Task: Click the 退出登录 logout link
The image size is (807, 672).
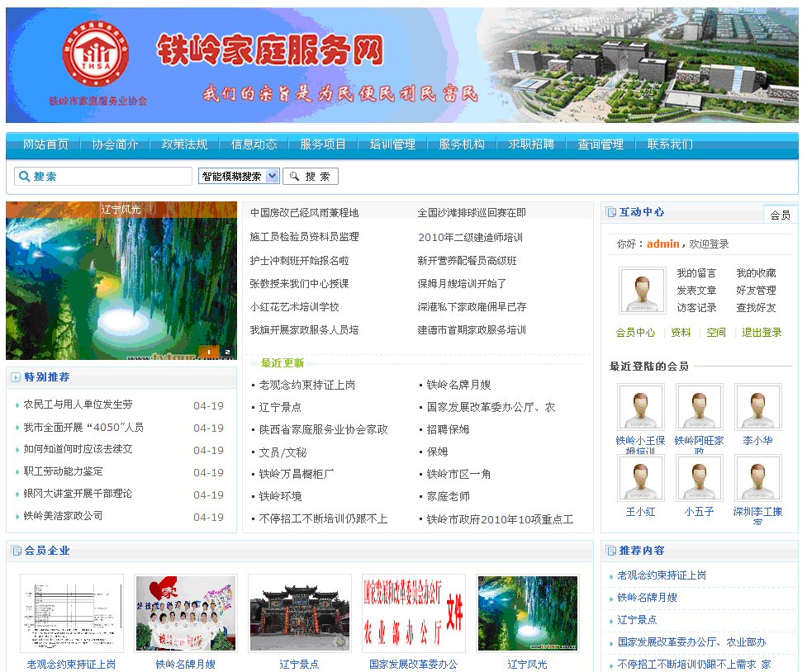Action: click(761, 333)
